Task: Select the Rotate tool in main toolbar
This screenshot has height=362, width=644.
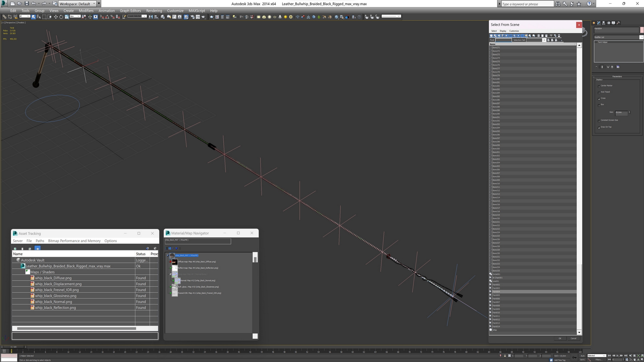Action: point(61,17)
